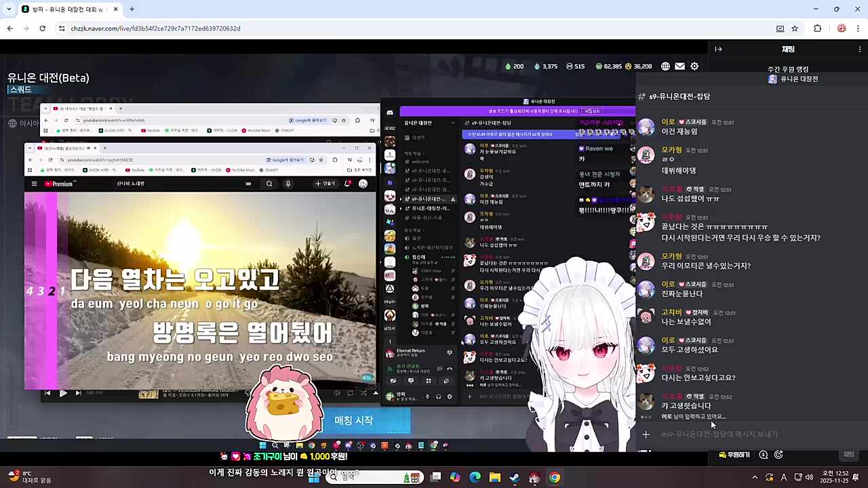Click chat message 이건 재능임

679,131
